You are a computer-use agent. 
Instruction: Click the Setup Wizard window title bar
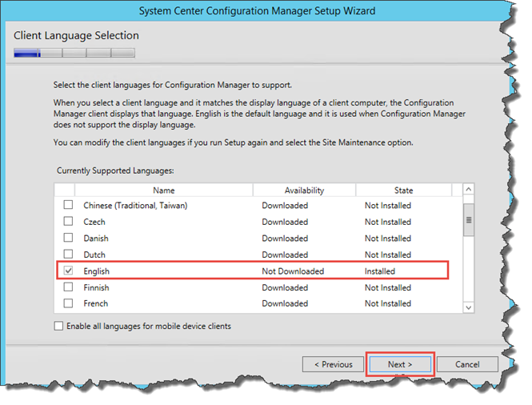point(257,10)
